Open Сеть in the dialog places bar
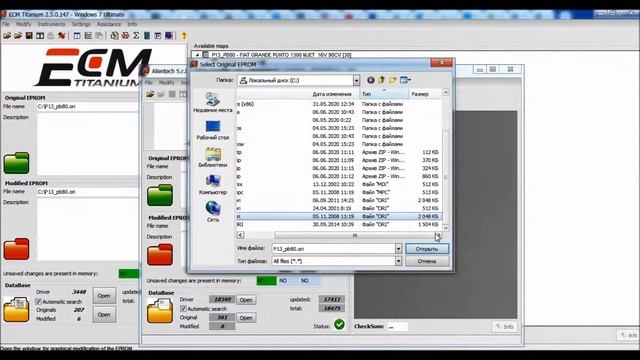Image resolution: width=640 pixels, height=360 pixels. [x=213, y=212]
